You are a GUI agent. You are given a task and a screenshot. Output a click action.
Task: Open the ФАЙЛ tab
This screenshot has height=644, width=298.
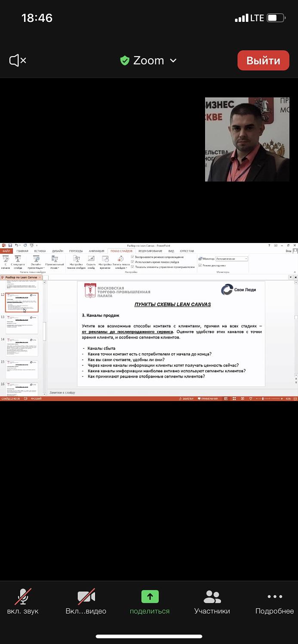(x=6, y=251)
